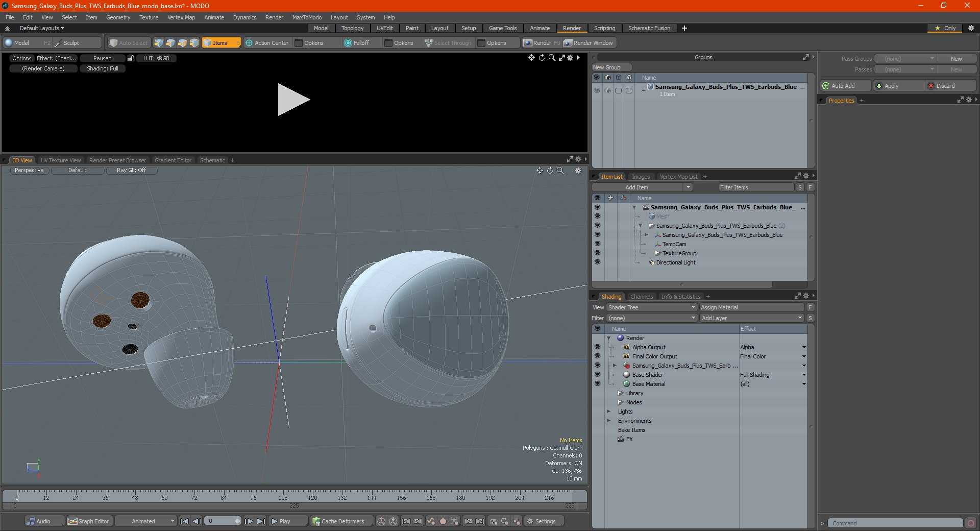Open the Add Layer dropdown
Screen dimensions: 980x531
pos(752,318)
